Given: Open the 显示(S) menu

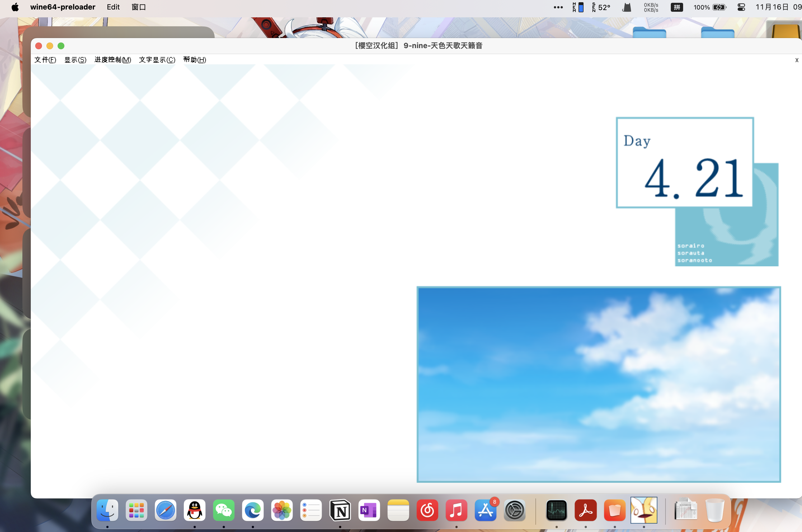Looking at the screenshot, I should [75, 60].
